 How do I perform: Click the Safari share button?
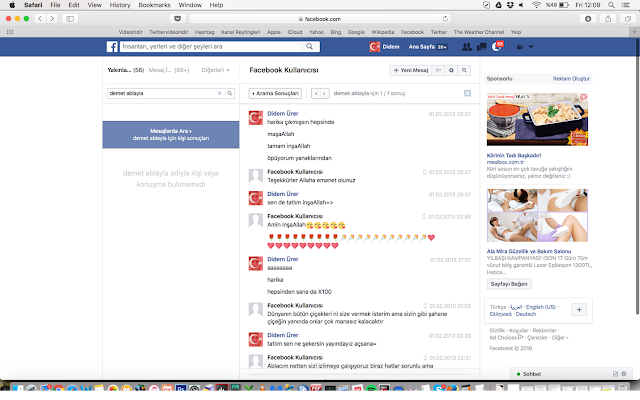click(x=608, y=19)
